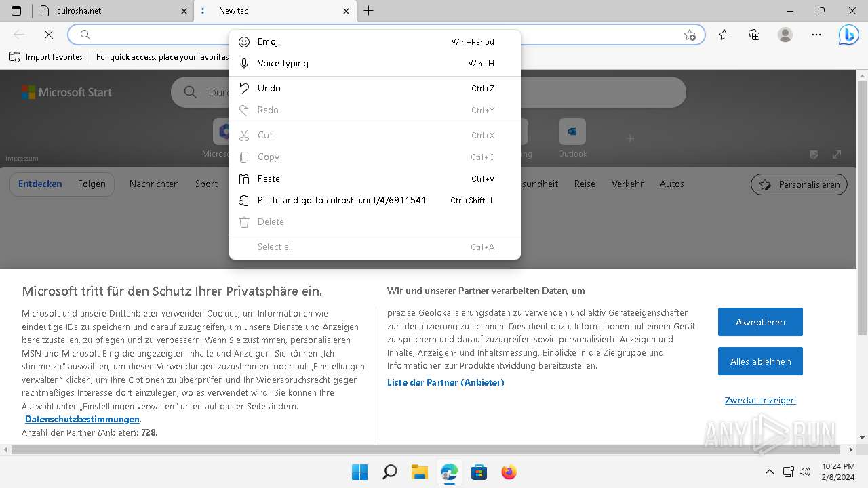Select Undo in context menu
Screen dimensions: 868x488
[375, 88]
